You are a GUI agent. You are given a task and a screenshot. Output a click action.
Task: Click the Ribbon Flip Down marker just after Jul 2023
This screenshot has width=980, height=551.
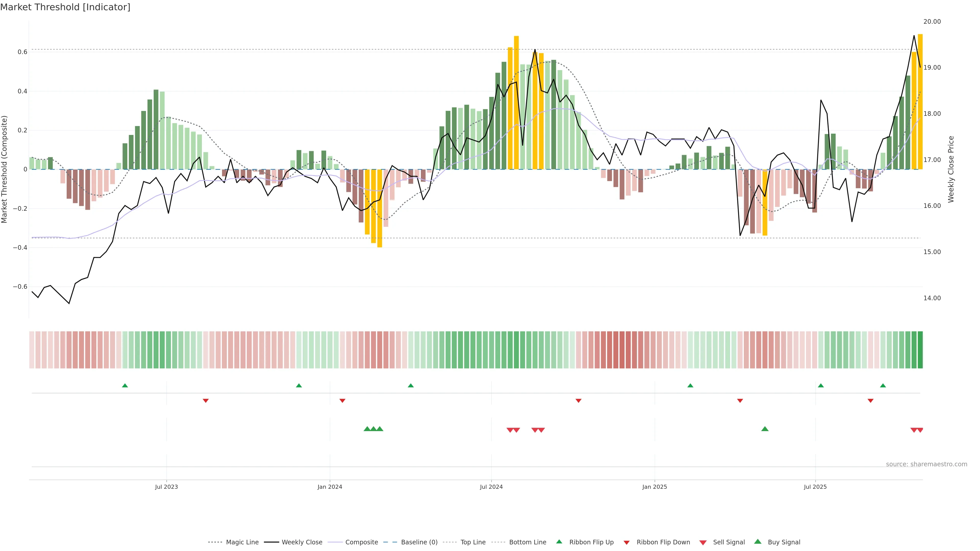(205, 400)
